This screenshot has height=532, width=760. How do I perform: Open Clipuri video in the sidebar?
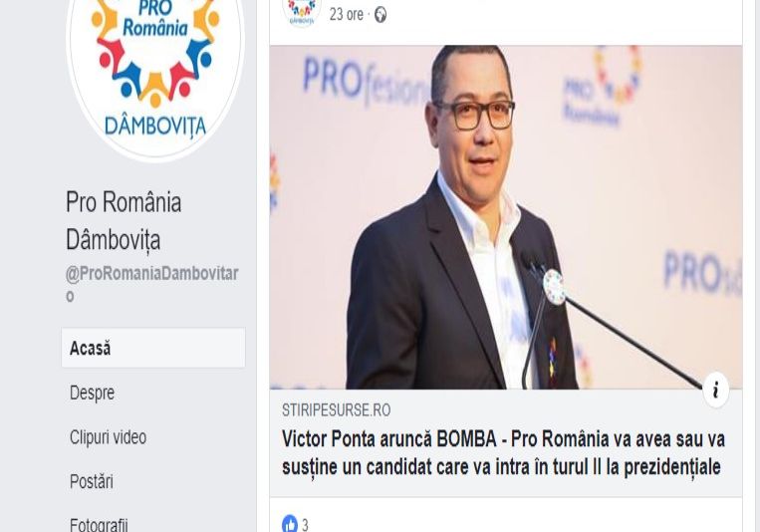coord(109,437)
